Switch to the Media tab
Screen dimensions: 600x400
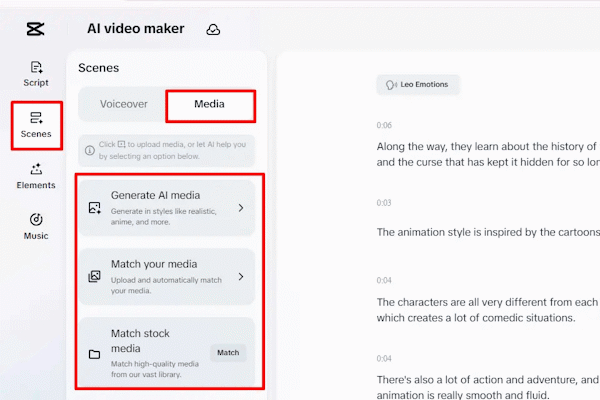click(210, 106)
